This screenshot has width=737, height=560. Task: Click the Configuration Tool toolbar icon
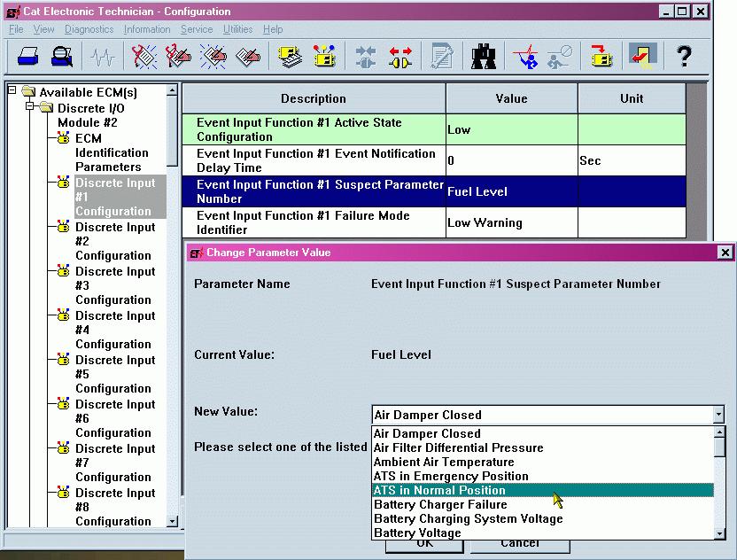coord(324,56)
